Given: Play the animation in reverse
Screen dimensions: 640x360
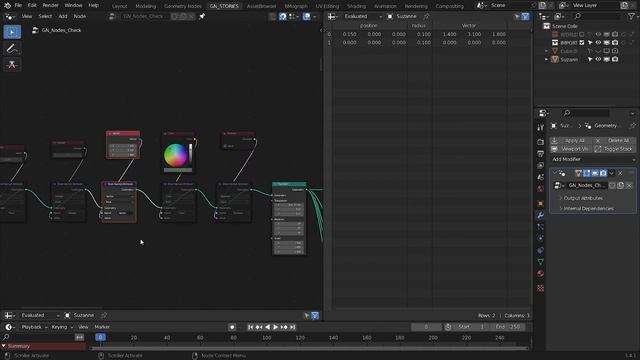Looking at the screenshot, I should coord(267,327).
